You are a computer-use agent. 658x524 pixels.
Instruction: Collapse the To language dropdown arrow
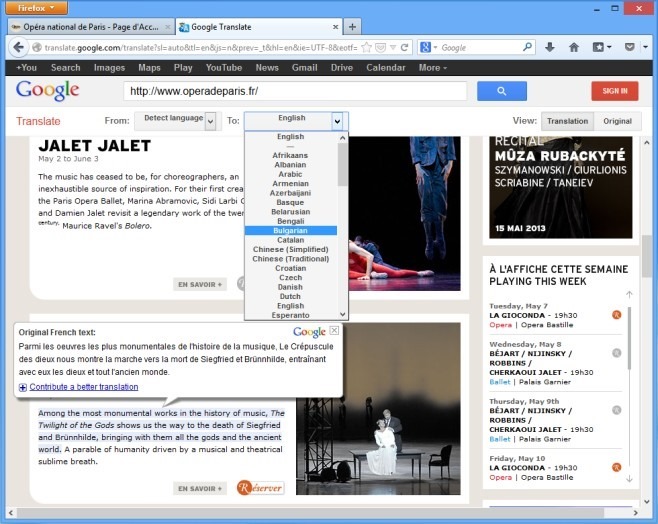tap(337, 122)
